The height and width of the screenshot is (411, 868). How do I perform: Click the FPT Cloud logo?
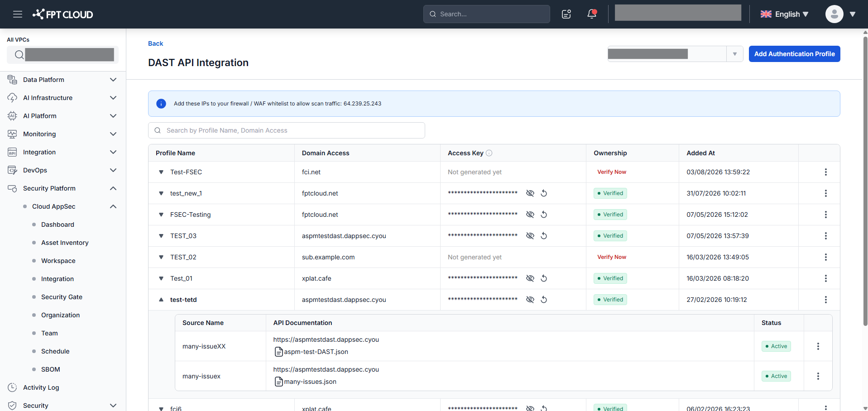[62, 14]
